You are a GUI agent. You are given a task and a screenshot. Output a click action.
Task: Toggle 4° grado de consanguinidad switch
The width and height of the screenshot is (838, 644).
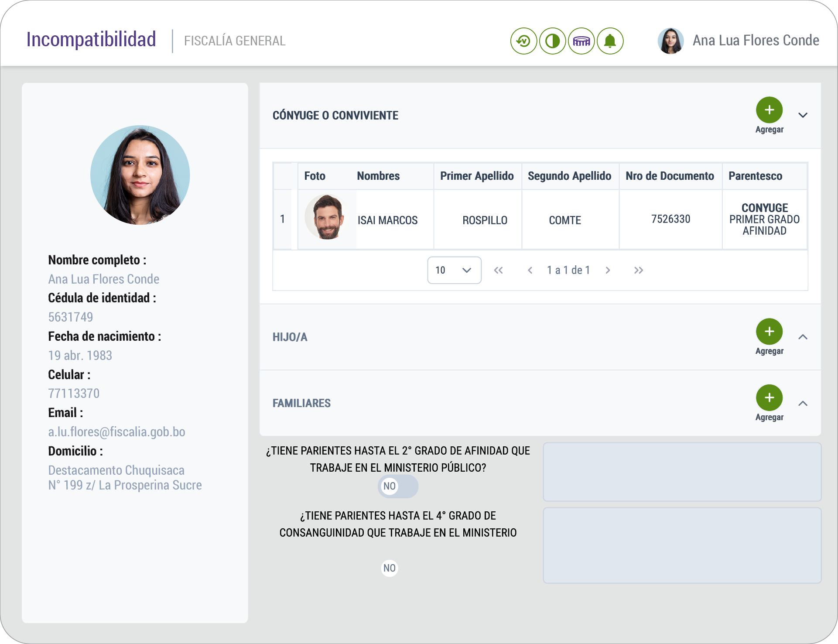(390, 568)
